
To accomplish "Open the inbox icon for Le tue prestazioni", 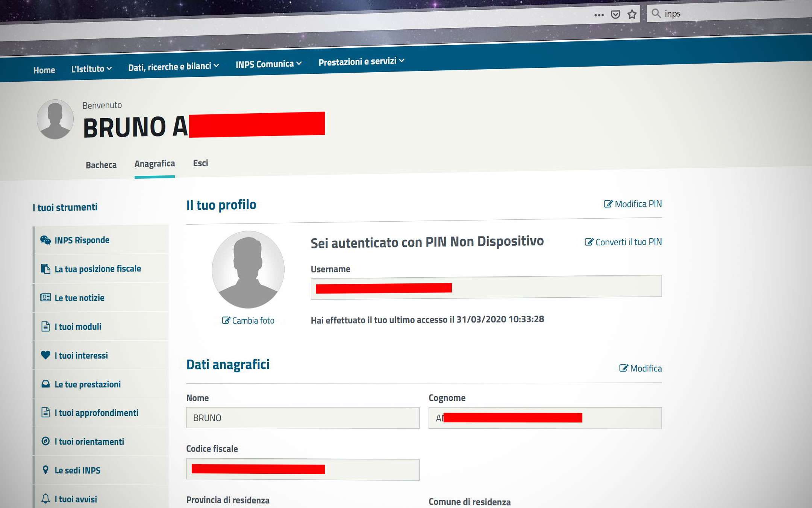I will pyautogui.click(x=45, y=384).
